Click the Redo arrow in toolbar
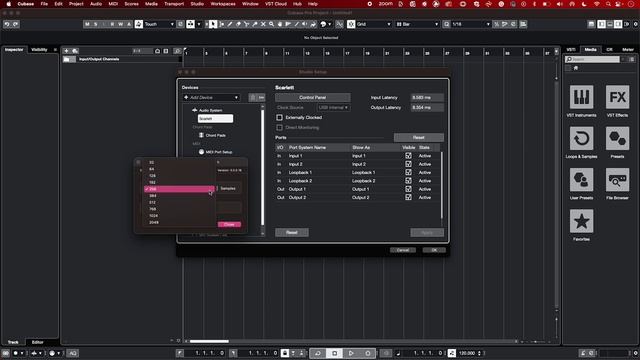 pos(16,24)
